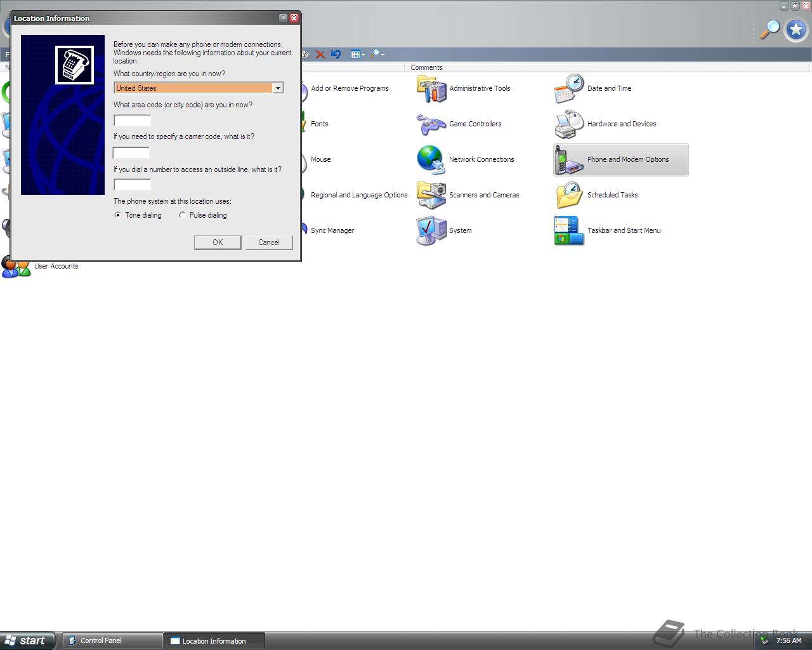
Task: Open System applet icon
Action: click(431, 231)
